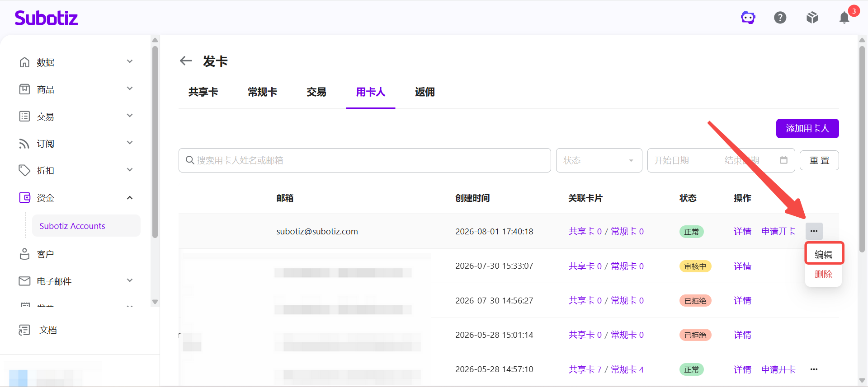Expand the 数据 menu chevron
This screenshot has height=387, width=868.
pos(130,61)
